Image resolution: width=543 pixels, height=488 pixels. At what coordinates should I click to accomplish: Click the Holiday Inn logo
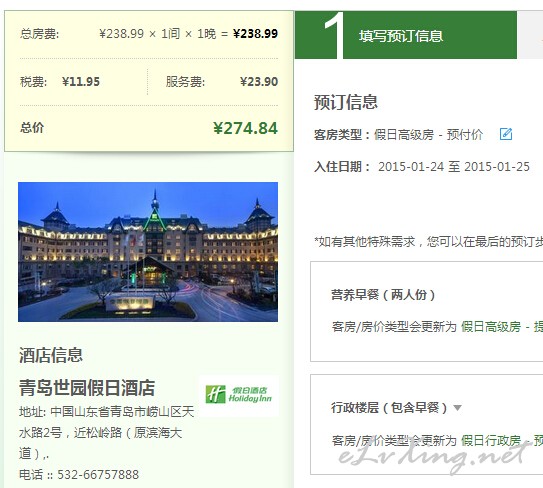coord(239,394)
